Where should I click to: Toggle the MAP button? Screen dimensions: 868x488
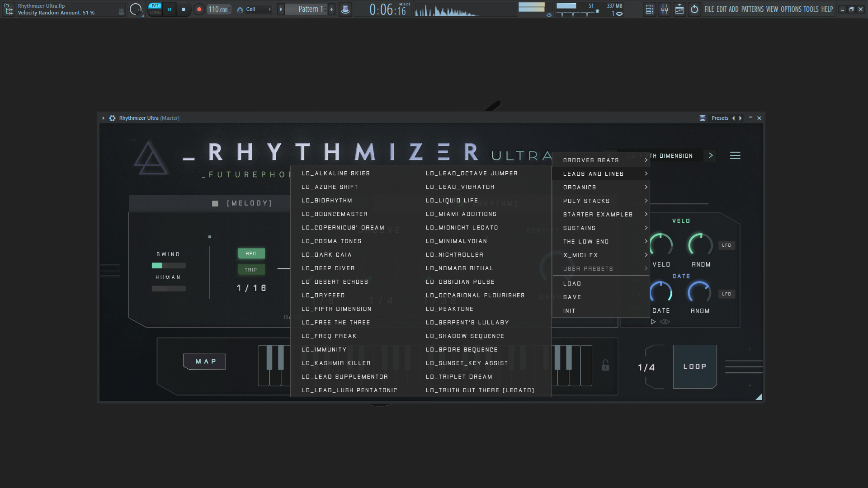point(205,361)
